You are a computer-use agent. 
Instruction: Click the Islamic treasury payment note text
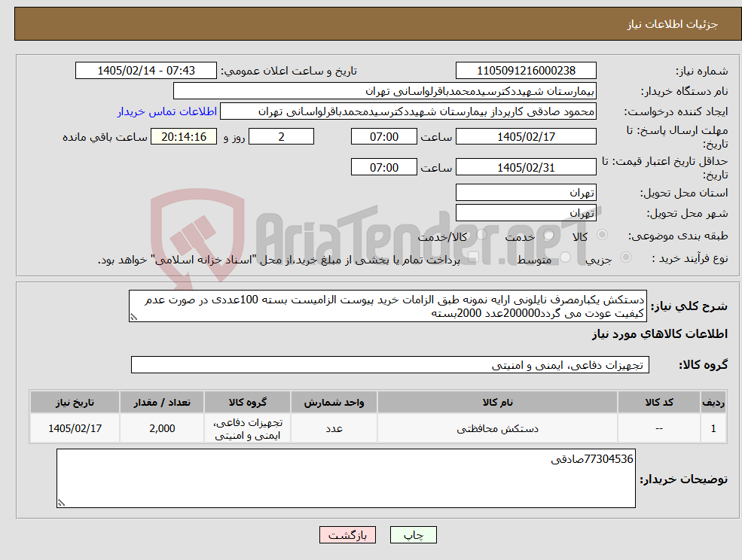pyautogui.click(x=279, y=260)
